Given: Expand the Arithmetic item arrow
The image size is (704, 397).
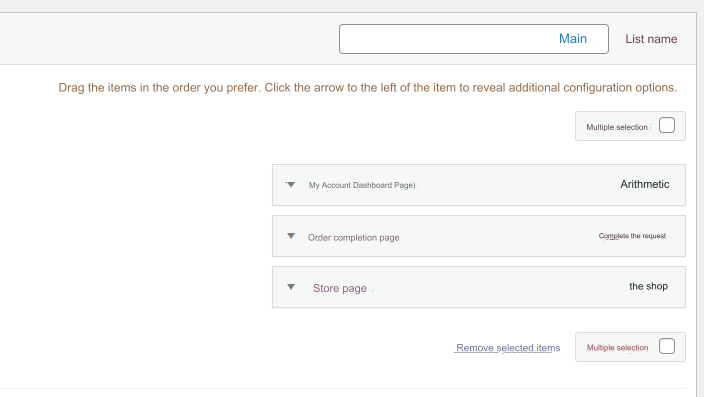Looking at the screenshot, I should (291, 185).
